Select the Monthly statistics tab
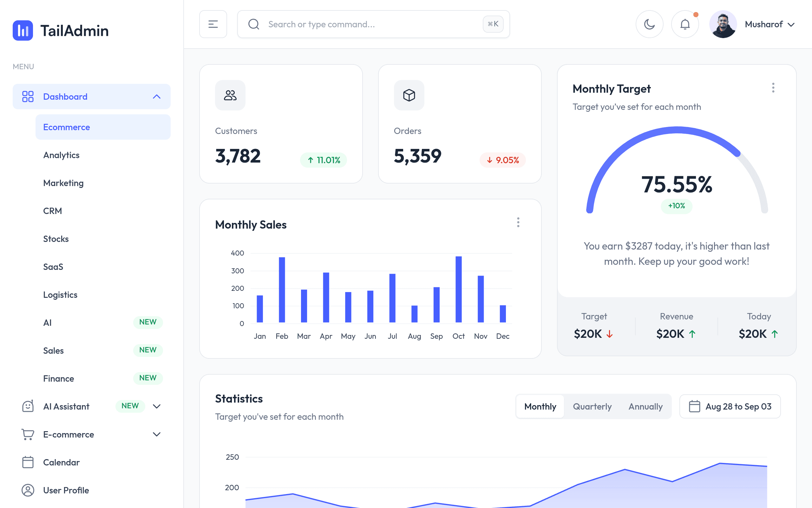Image resolution: width=812 pixels, height=508 pixels. 540,406
